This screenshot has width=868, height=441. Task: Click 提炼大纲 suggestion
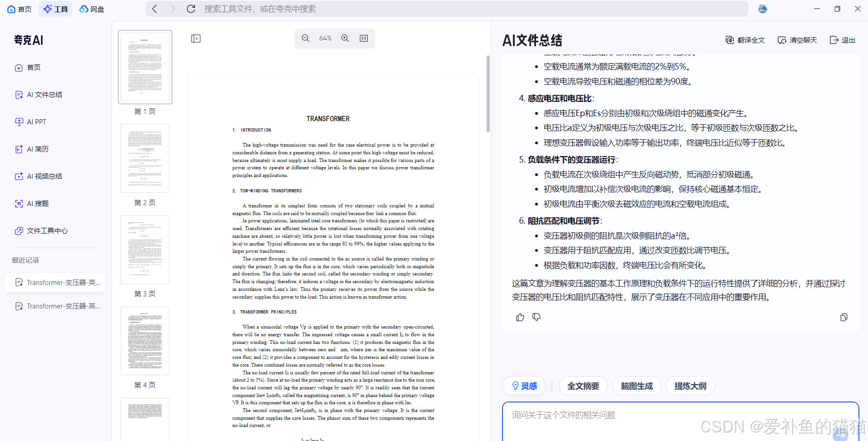(690, 386)
